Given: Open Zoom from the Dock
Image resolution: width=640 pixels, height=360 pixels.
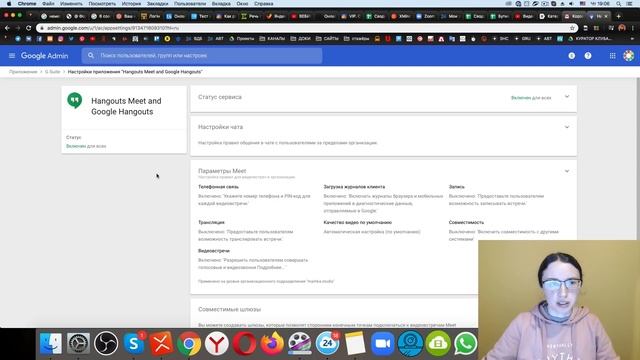Looking at the screenshot, I should coord(382,343).
